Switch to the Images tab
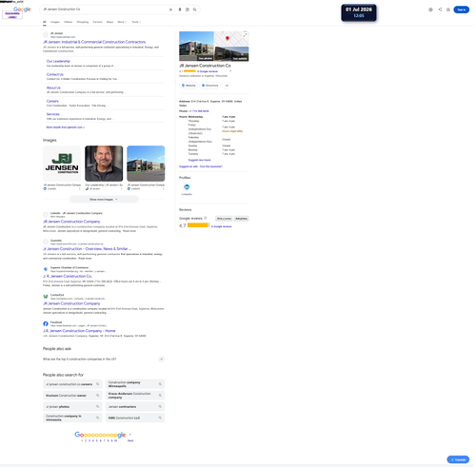Viewport: 476px width, 467px height. pos(55,22)
